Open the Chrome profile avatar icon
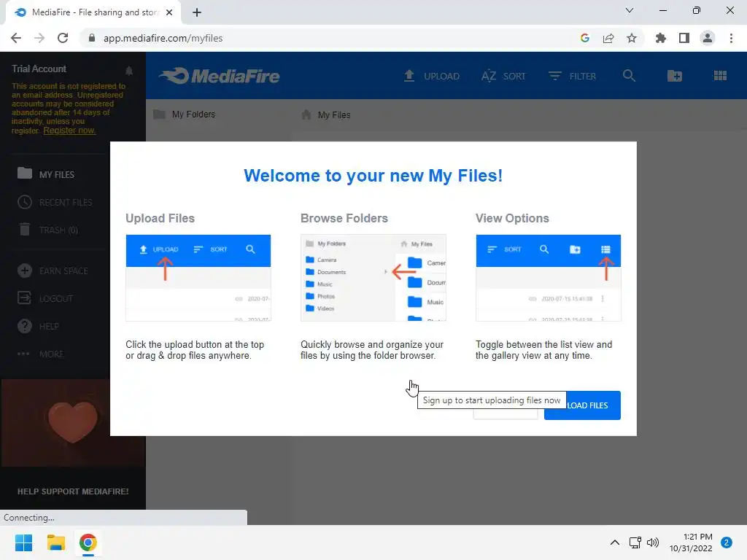 708,38
